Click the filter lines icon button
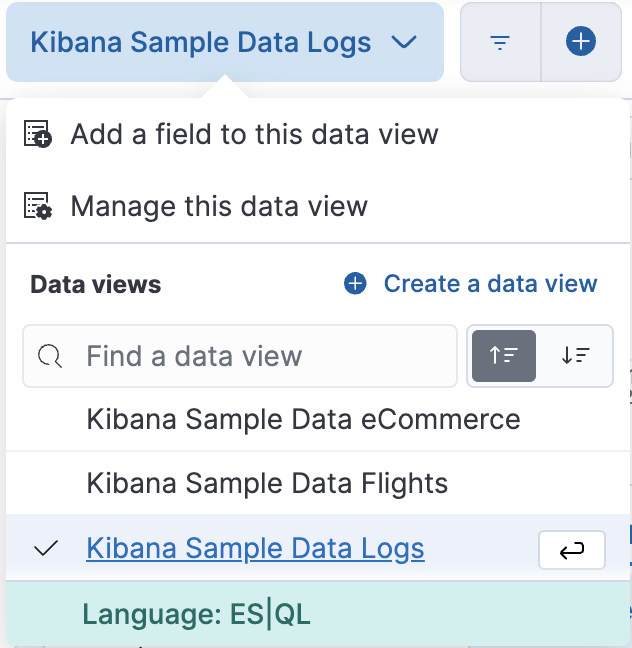Image resolution: width=632 pixels, height=648 pixels. (x=500, y=42)
